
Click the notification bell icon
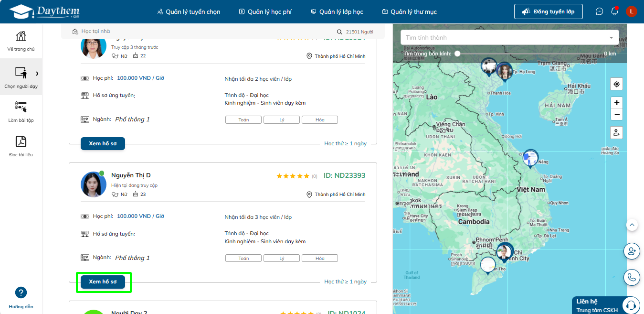pos(615,11)
